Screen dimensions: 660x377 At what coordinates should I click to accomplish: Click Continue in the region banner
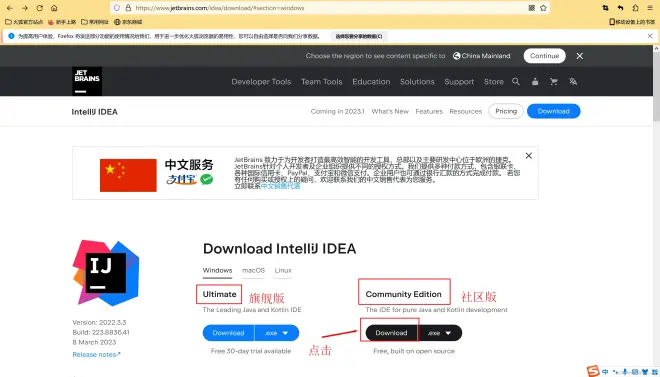click(x=544, y=56)
